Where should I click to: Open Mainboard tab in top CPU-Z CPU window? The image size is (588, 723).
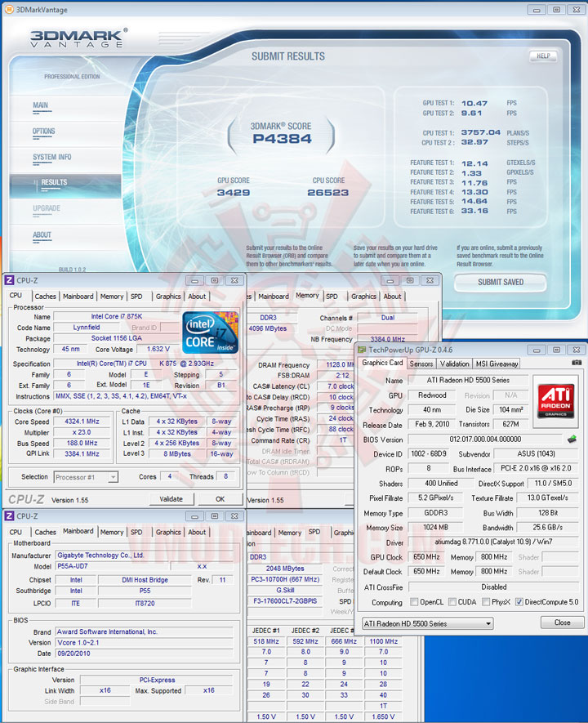(78, 297)
